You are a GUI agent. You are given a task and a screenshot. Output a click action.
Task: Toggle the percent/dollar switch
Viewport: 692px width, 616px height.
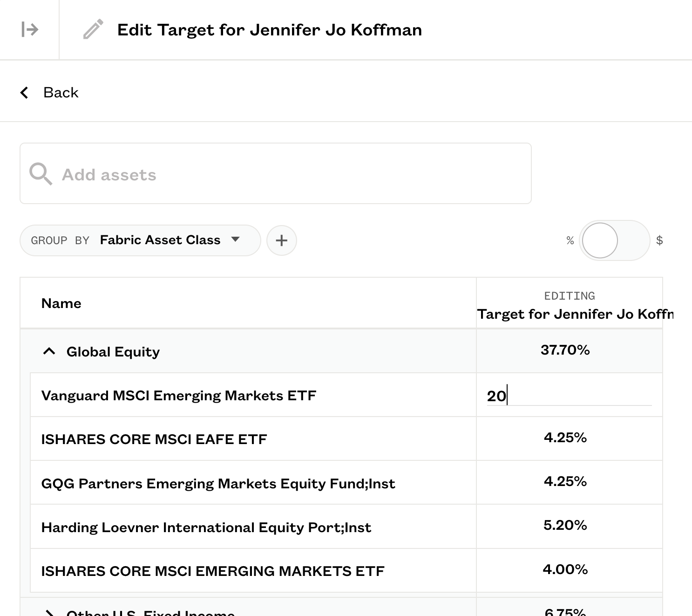click(614, 240)
